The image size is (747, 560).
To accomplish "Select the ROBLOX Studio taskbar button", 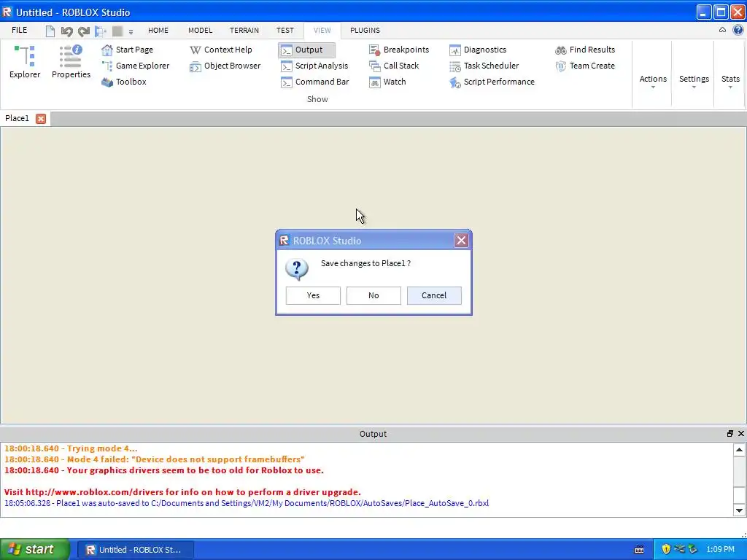I will coord(135,550).
